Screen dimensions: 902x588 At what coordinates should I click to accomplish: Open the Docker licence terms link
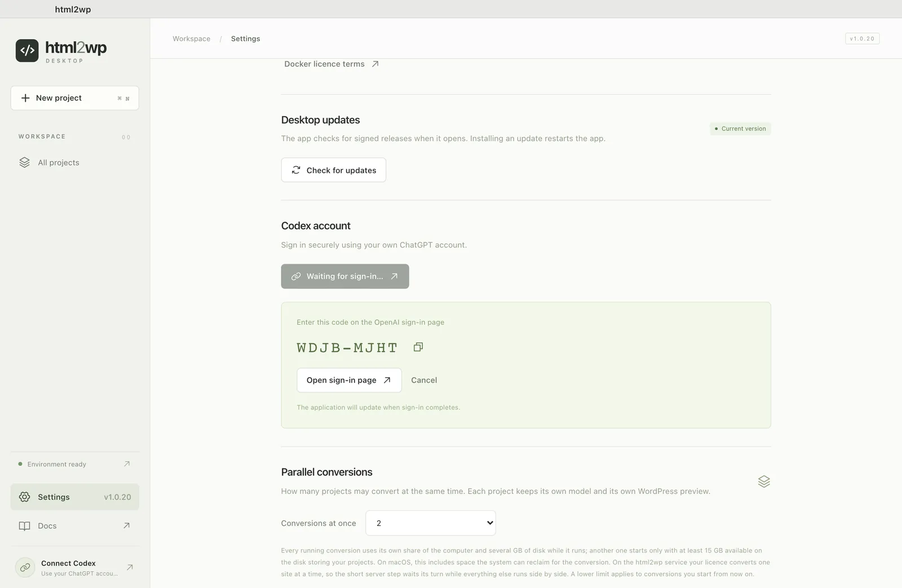pos(331,64)
